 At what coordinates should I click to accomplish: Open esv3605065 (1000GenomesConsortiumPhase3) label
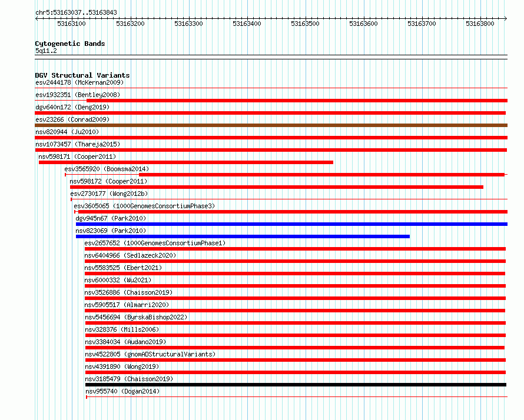click(x=144, y=206)
